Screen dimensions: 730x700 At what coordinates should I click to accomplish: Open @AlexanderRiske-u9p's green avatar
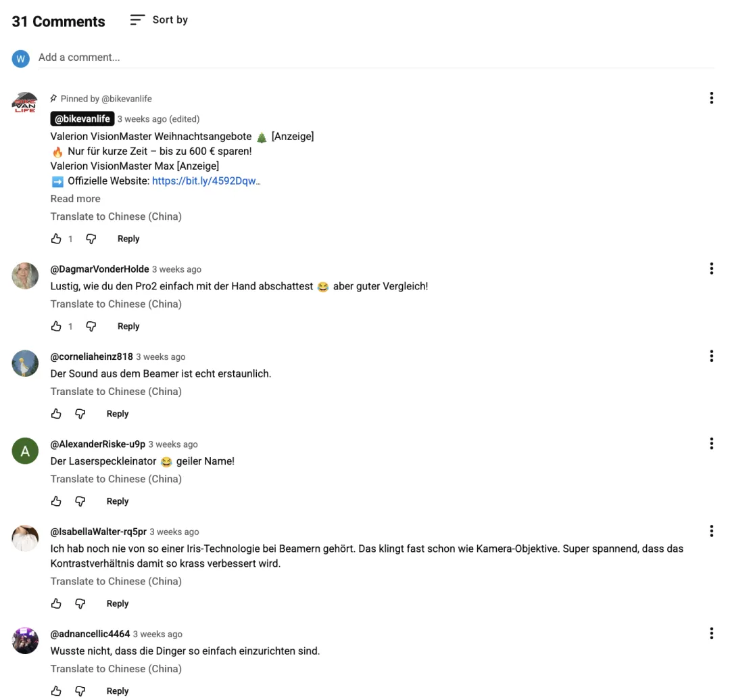tap(25, 451)
